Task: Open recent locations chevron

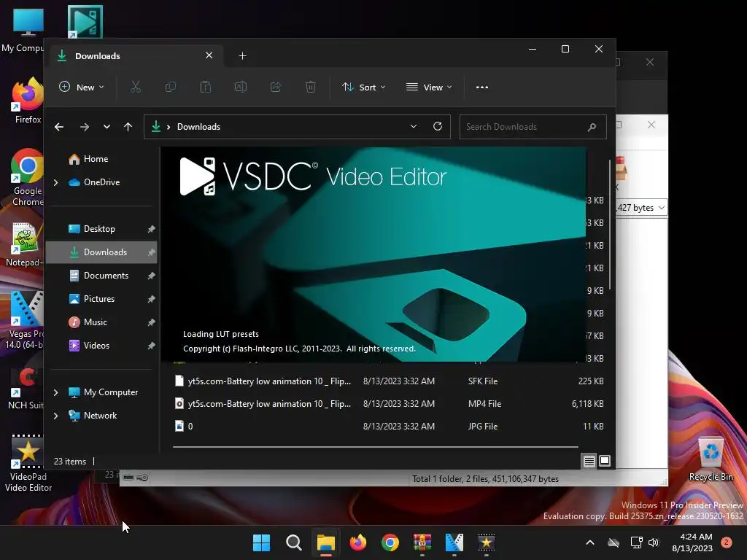Action: (x=107, y=127)
